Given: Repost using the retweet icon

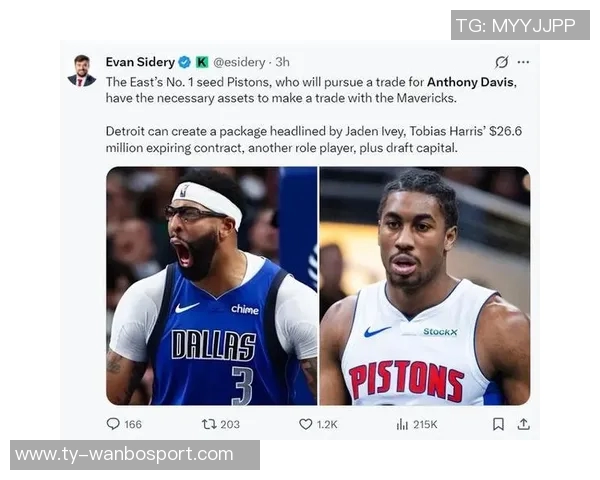Looking at the screenshot, I should (209, 424).
